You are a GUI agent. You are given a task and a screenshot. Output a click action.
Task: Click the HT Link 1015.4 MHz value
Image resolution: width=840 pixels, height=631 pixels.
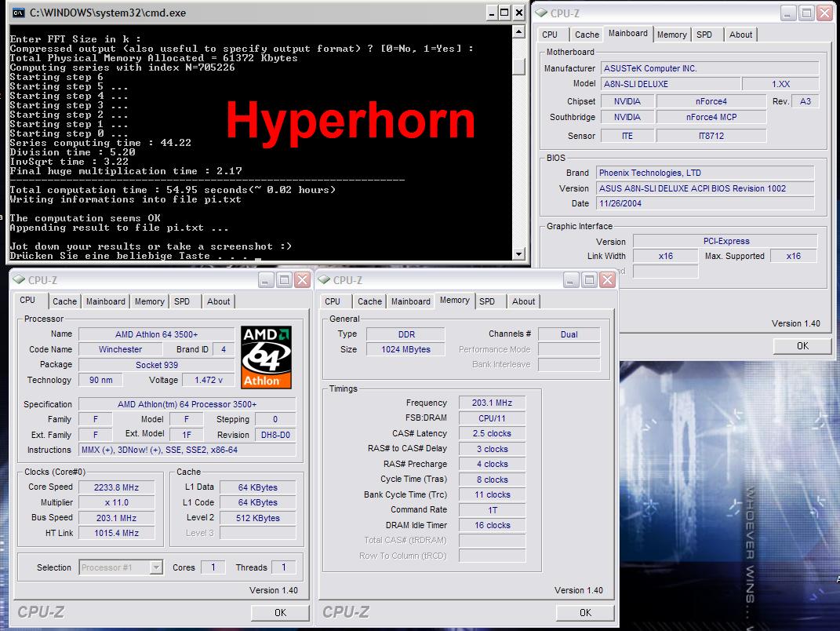(x=116, y=533)
